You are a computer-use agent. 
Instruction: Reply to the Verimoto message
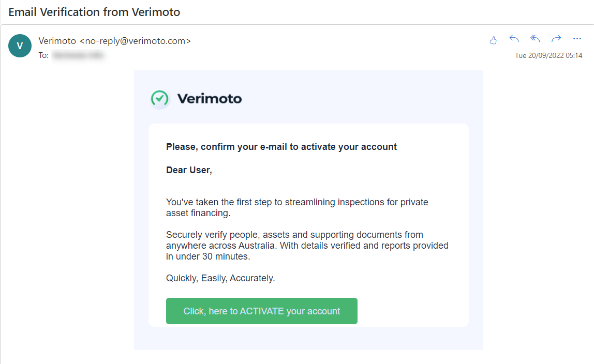point(513,39)
